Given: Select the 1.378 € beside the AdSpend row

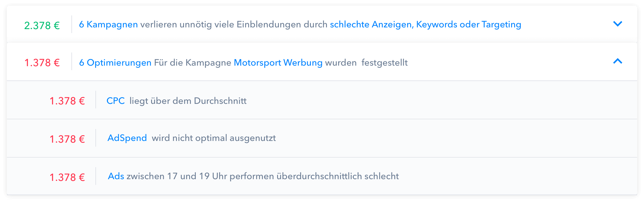Looking at the screenshot, I should (67, 138).
